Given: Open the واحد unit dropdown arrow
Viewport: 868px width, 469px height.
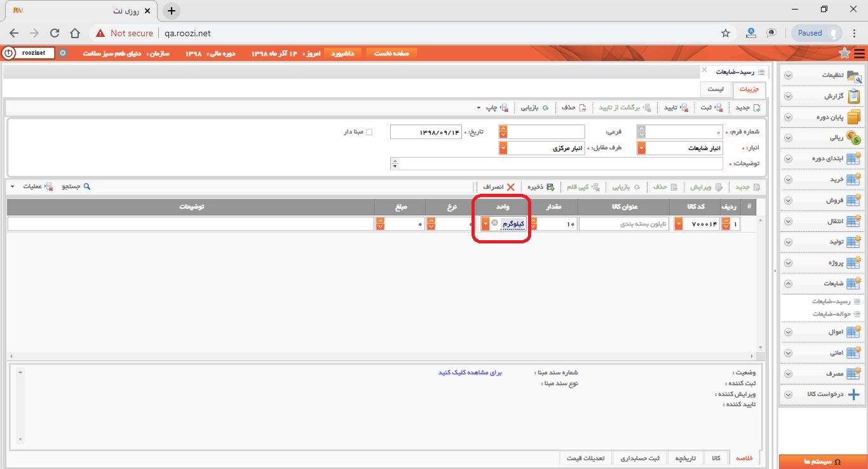Looking at the screenshot, I should click(485, 224).
